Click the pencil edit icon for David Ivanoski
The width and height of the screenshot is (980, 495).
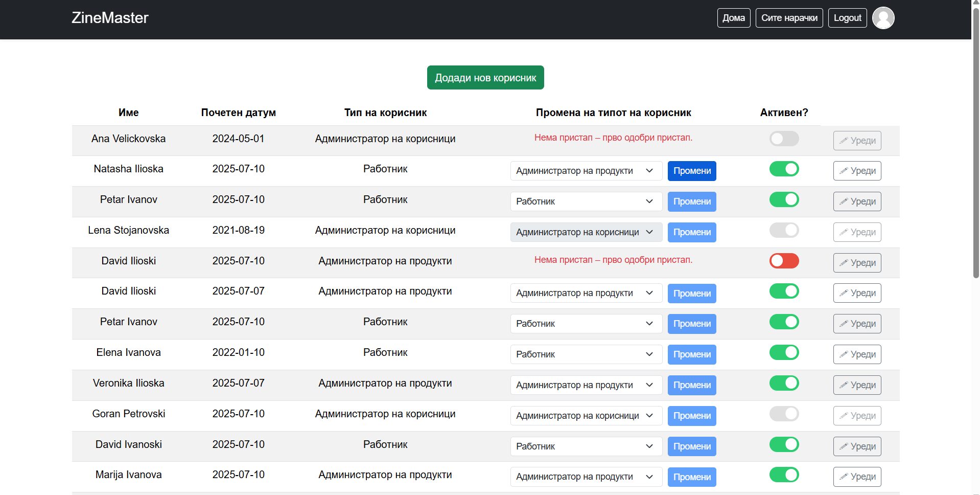844,446
